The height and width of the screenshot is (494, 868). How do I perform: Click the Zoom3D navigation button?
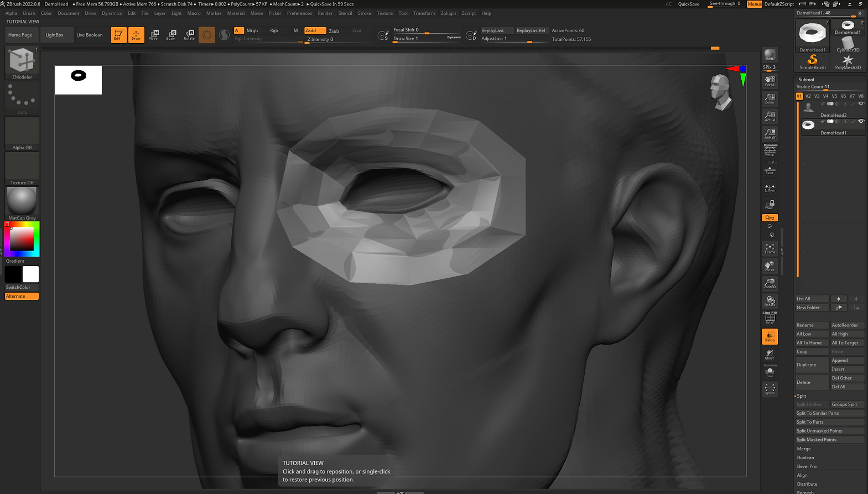click(770, 284)
